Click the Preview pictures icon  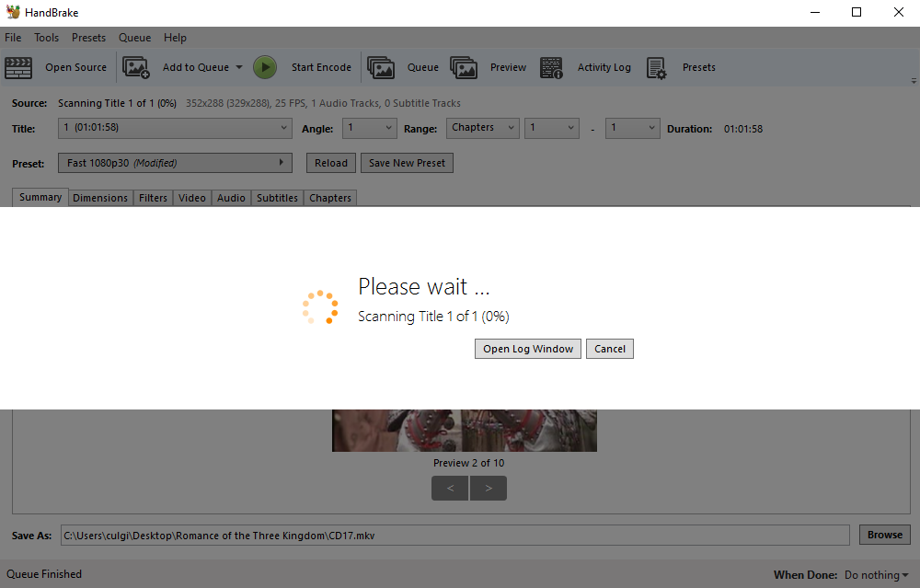[x=464, y=67]
